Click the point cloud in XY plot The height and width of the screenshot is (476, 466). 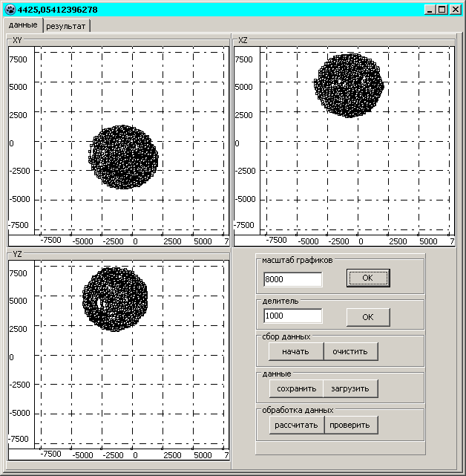point(123,157)
